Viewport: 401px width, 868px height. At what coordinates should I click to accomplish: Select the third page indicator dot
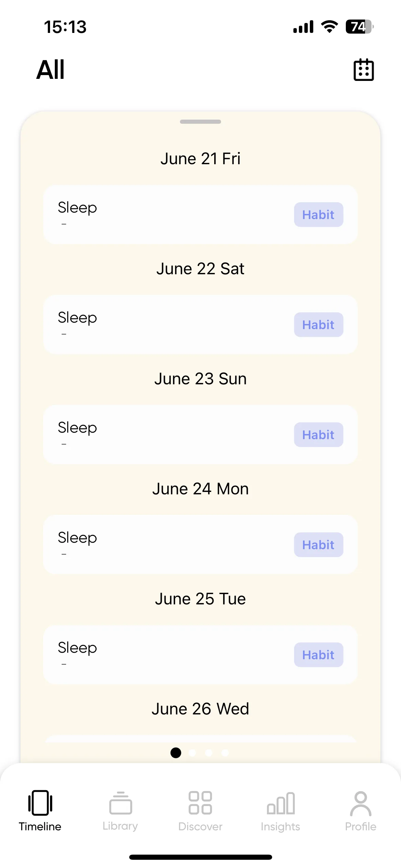point(209,753)
